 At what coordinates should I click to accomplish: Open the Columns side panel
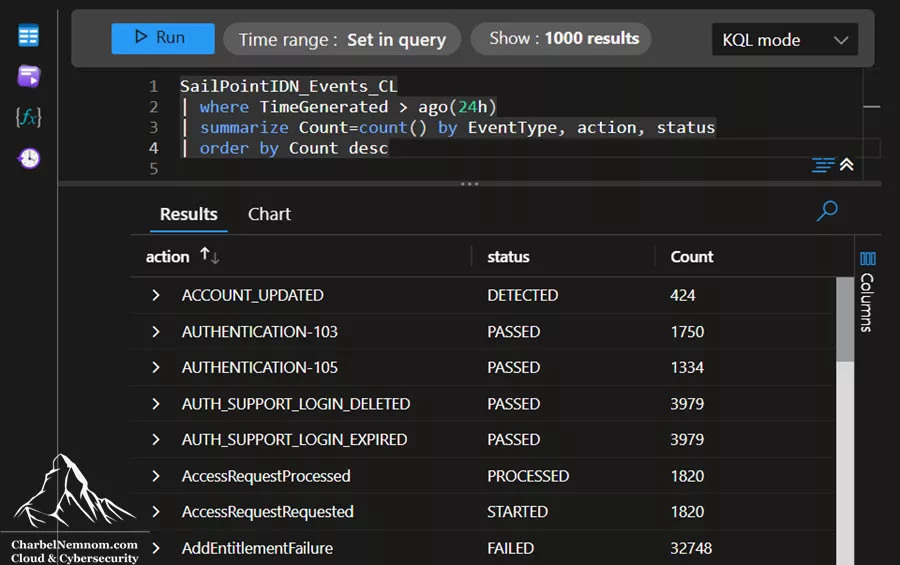point(867,292)
